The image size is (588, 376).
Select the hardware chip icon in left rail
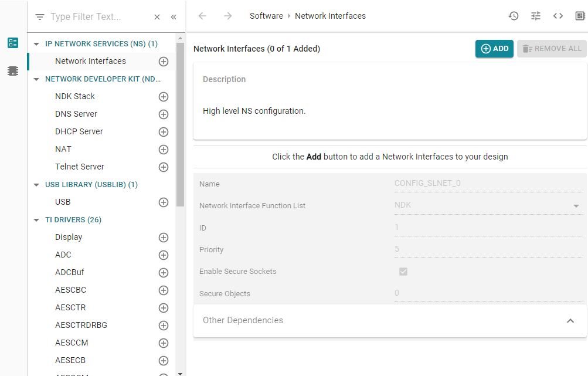point(13,71)
